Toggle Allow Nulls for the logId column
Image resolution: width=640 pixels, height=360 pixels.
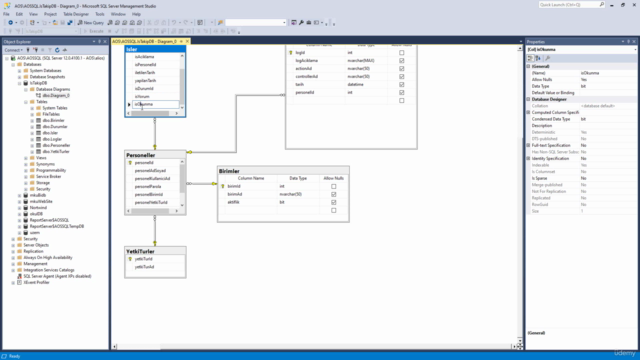pyautogui.click(x=402, y=53)
